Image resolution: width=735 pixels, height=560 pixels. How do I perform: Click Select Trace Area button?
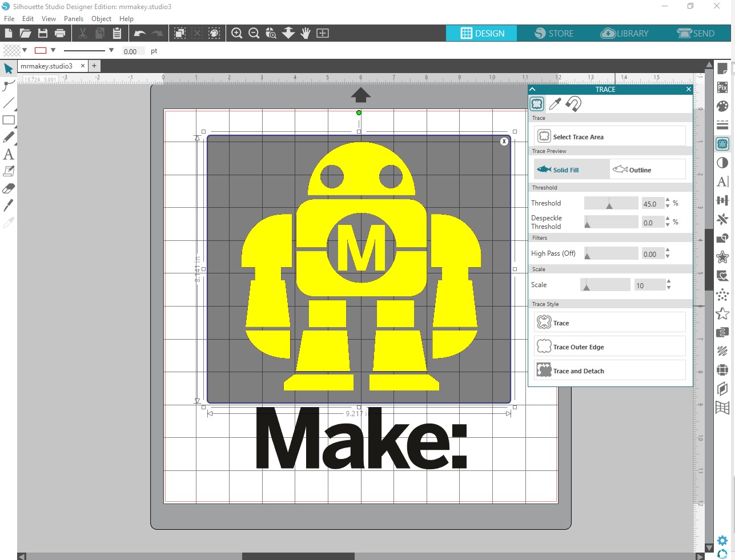(610, 136)
